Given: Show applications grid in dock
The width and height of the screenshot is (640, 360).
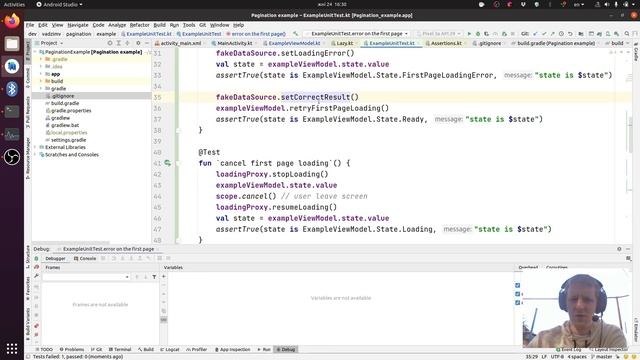Looking at the screenshot, I should click(x=12, y=348).
